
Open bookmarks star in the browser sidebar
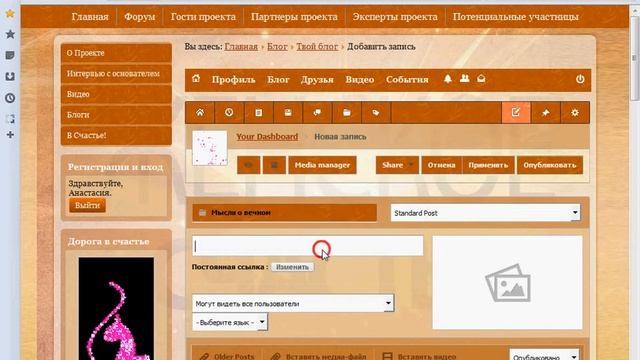(10, 34)
